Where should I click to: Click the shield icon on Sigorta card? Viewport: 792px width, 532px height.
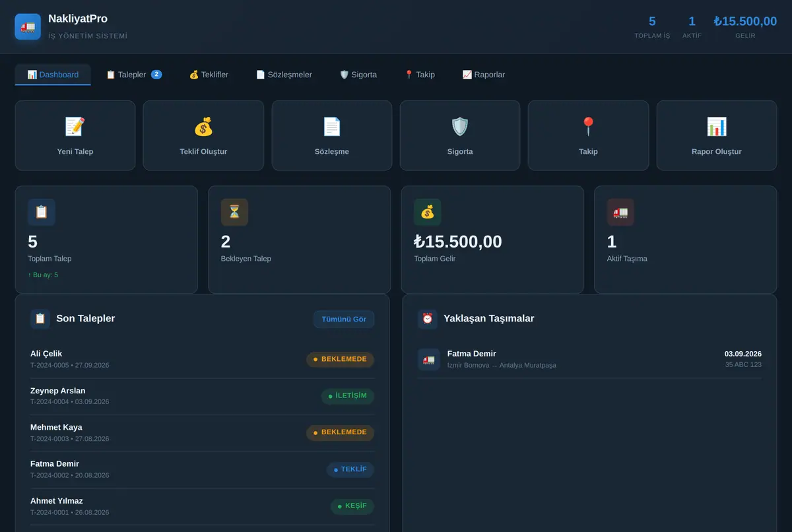[460, 126]
